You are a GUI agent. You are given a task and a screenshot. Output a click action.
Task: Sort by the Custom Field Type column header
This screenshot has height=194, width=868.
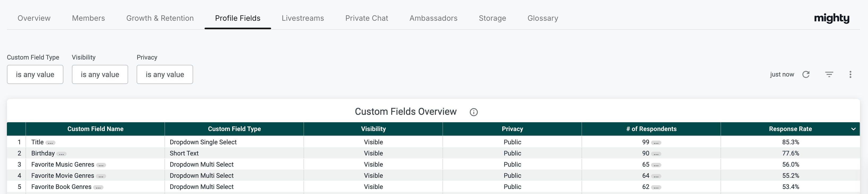pyautogui.click(x=234, y=129)
